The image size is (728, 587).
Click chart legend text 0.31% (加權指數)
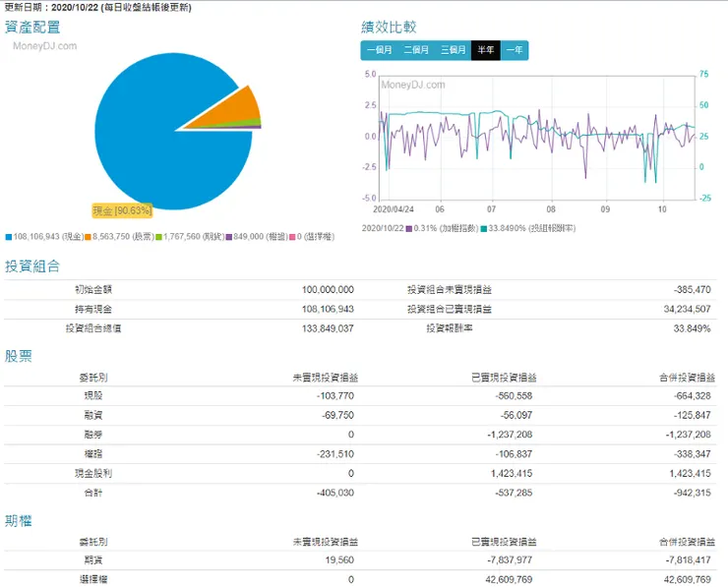pos(446,228)
